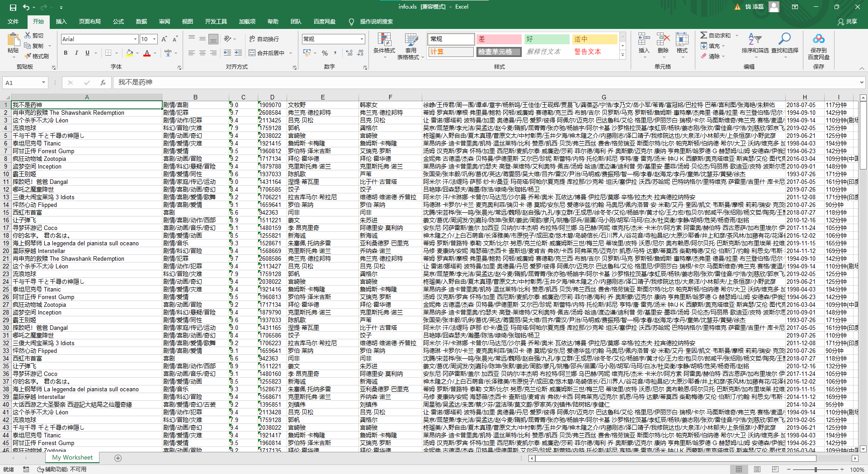Apply the yellow fill color swatch

(x=129, y=53)
